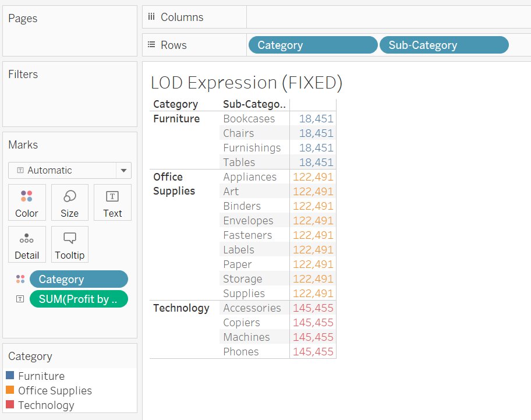Open the Size control in the Marks card
The image size is (531, 420).
(69, 202)
